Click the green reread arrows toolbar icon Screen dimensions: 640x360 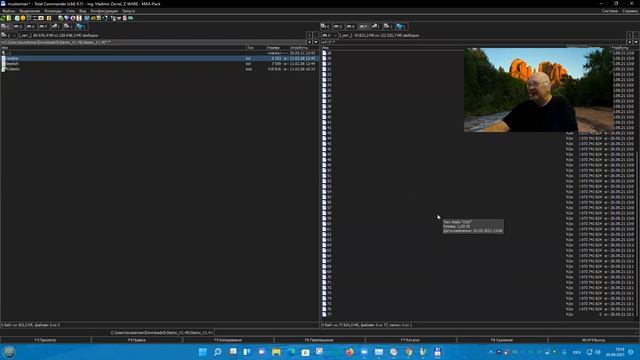click(x=3, y=18)
